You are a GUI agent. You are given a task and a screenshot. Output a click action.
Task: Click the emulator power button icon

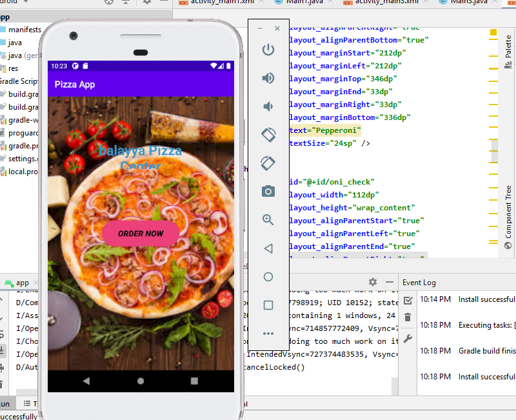(x=268, y=50)
